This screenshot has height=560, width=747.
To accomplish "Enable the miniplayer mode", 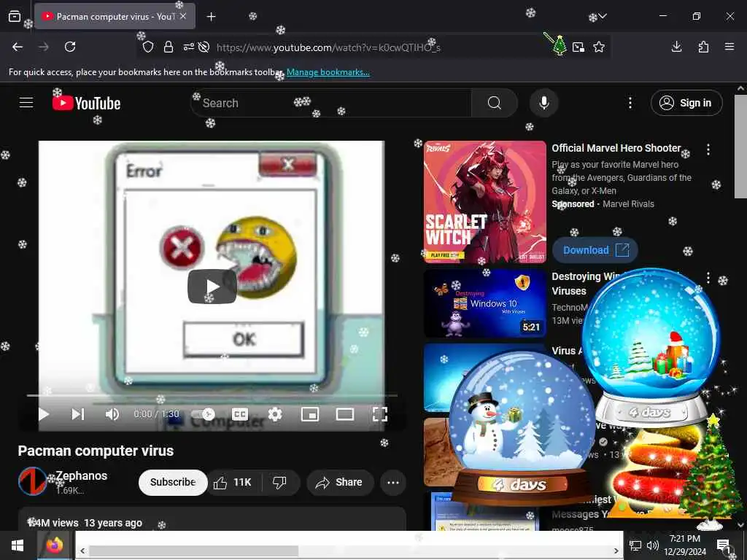I will [x=310, y=414].
